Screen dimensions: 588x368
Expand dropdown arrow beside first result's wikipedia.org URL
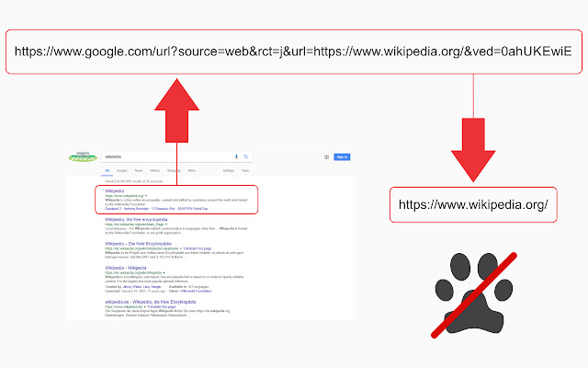146,196
